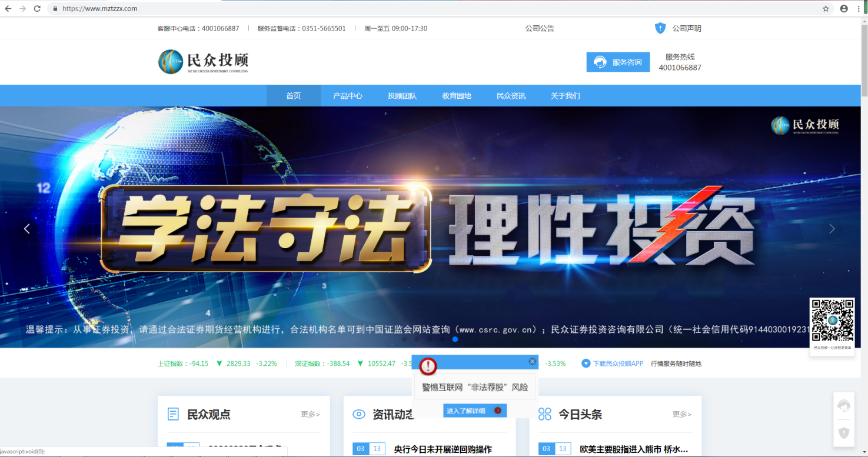This screenshot has height=457, width=868.
Task: Open customer service headset icon in floating sidebar
Action: [x=844, y=406]
